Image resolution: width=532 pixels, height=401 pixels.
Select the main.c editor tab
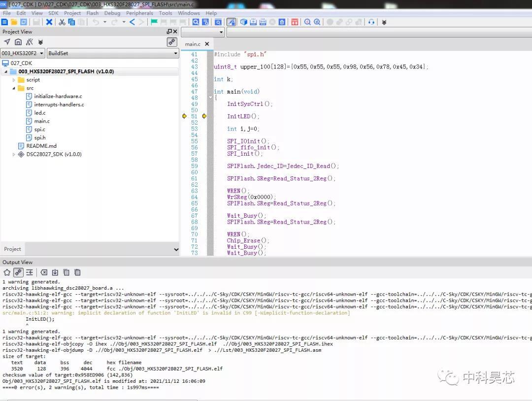pos(193,44)
